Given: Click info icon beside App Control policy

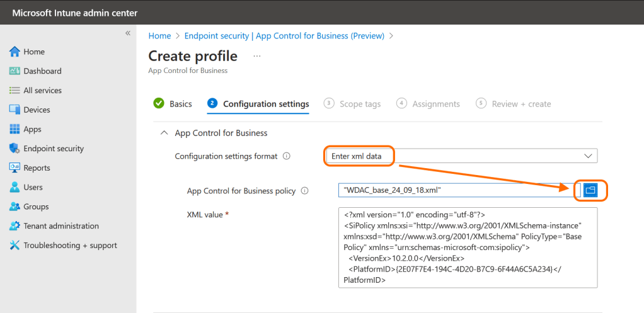Looking at the screenshot, I should click(305, 191).
